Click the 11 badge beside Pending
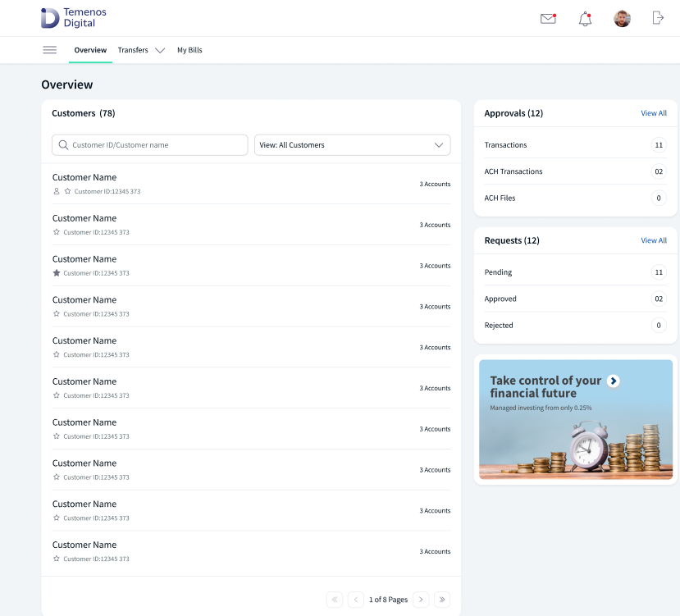This screenshot has width=680, height=616. tap(659, 272)
